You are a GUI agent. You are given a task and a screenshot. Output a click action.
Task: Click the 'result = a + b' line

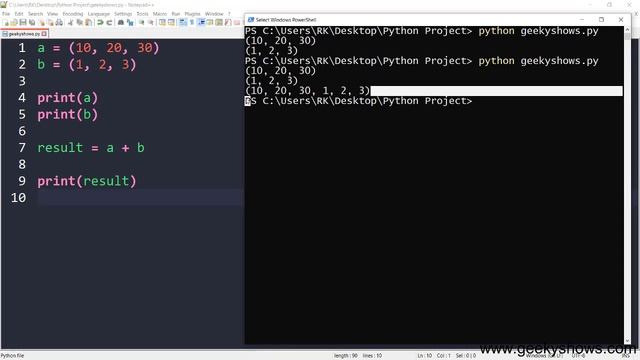91,148
